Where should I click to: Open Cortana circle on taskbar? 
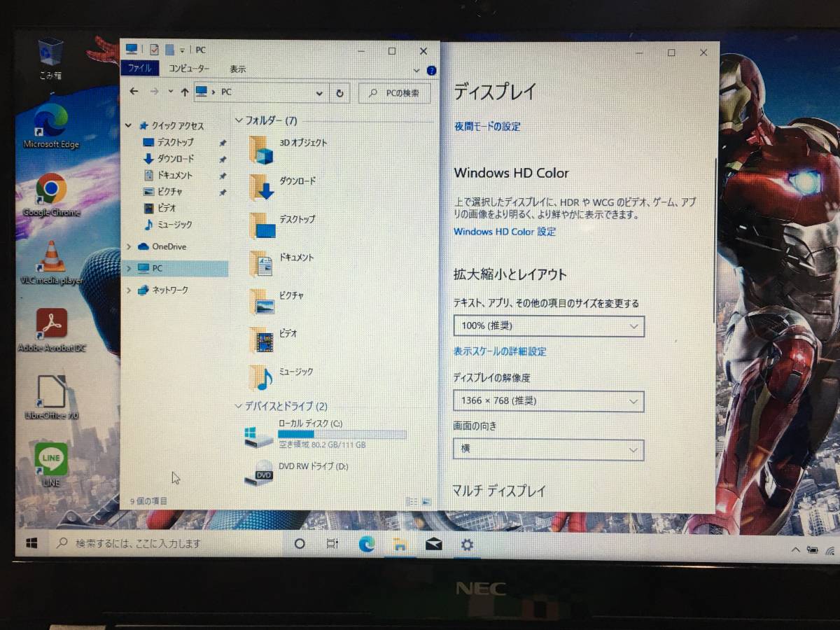point(300,544)
